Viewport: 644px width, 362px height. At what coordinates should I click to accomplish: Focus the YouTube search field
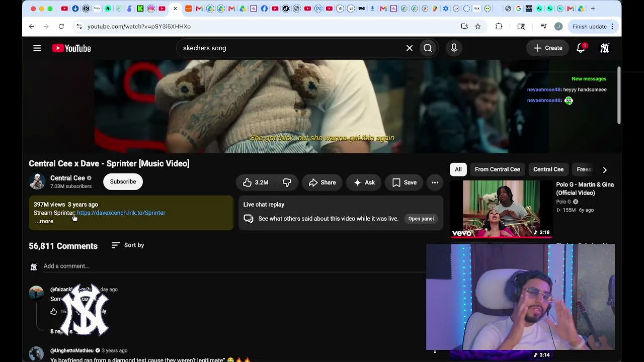click(292, 48)
